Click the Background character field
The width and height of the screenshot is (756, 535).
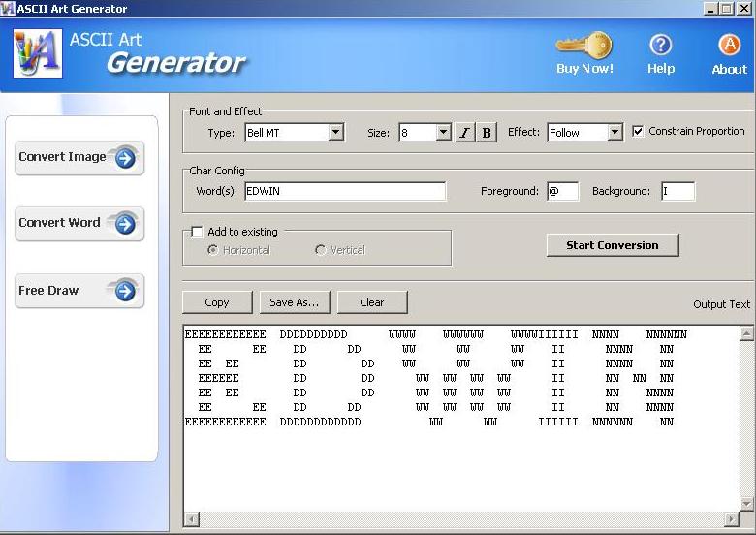point(677,191)
